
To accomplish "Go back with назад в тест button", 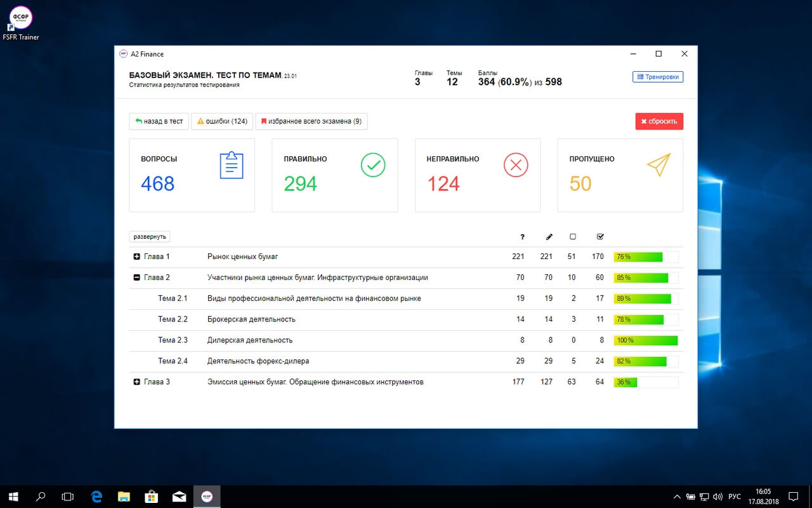I will (159, 121).
